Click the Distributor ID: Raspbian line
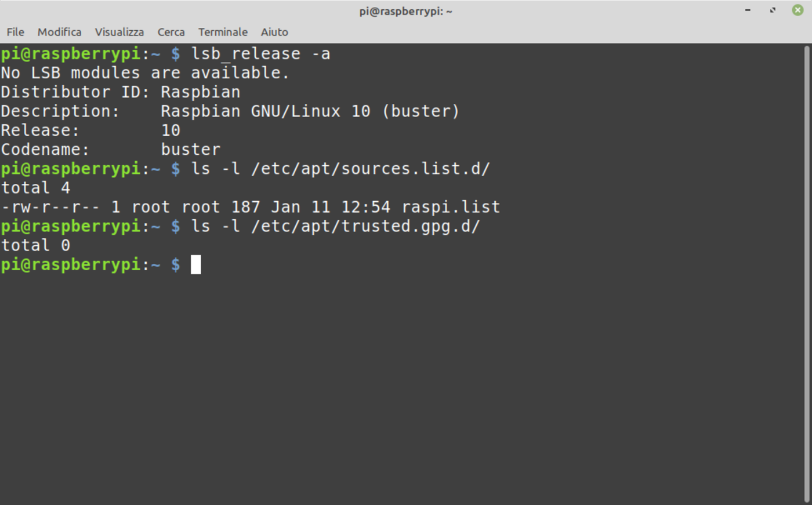The image size is (812, 505). coord(120,92)
